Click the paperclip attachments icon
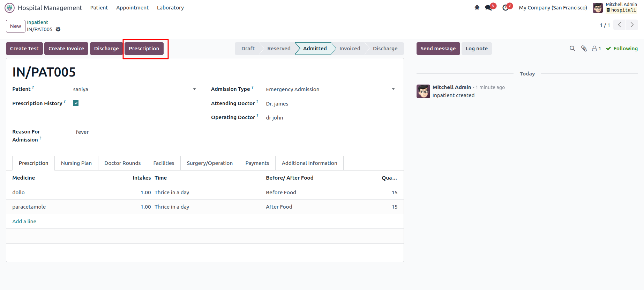Screen dimensions: 644x290 584,49
